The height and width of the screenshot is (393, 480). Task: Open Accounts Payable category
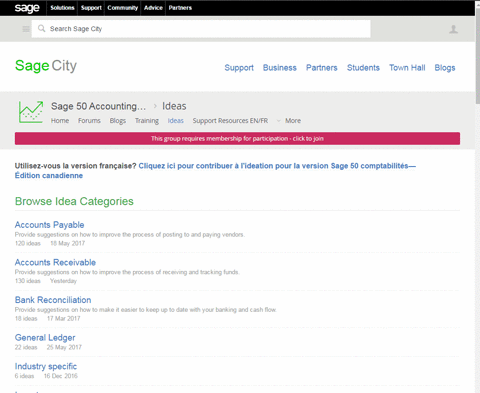49,225
